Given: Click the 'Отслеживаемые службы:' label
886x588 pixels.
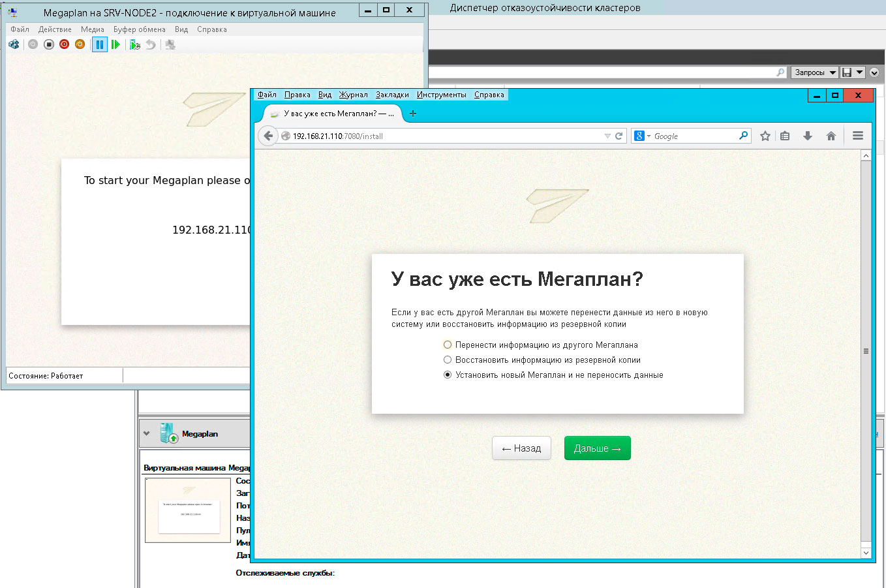Looking at the screenshot, I should [x=285, y=573].
